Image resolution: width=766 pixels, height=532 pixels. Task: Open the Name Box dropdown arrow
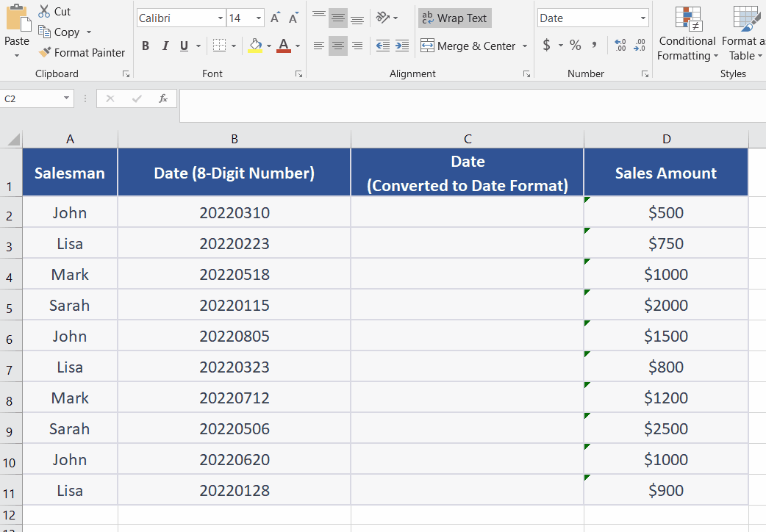(x=66, y=98)
